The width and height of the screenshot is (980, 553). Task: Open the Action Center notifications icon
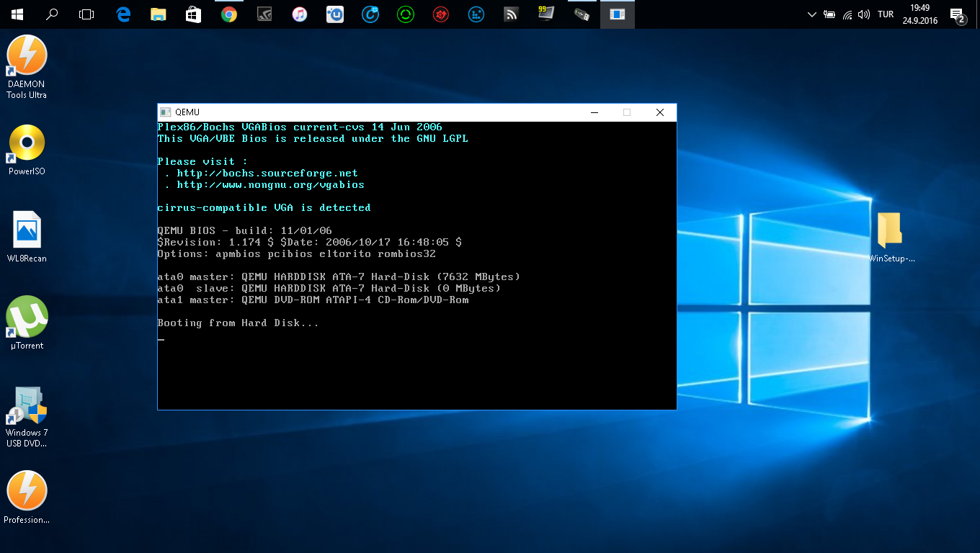click(x=958, y=15)
